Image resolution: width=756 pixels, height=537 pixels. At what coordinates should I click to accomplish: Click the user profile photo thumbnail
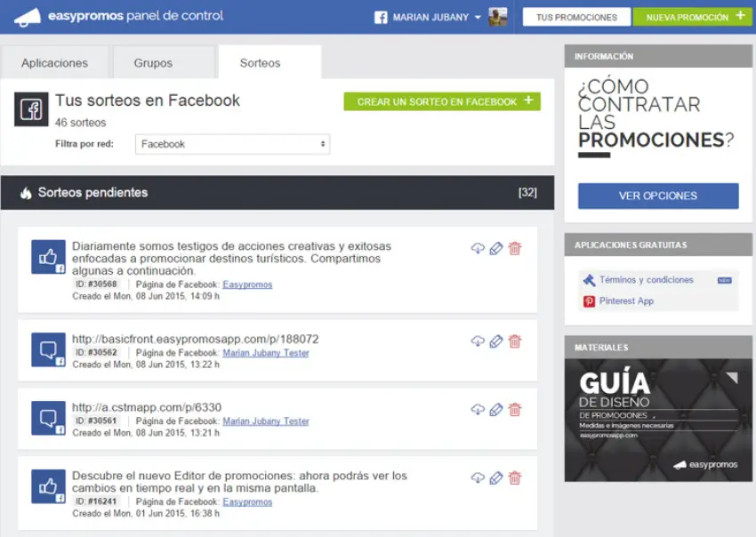497,17
